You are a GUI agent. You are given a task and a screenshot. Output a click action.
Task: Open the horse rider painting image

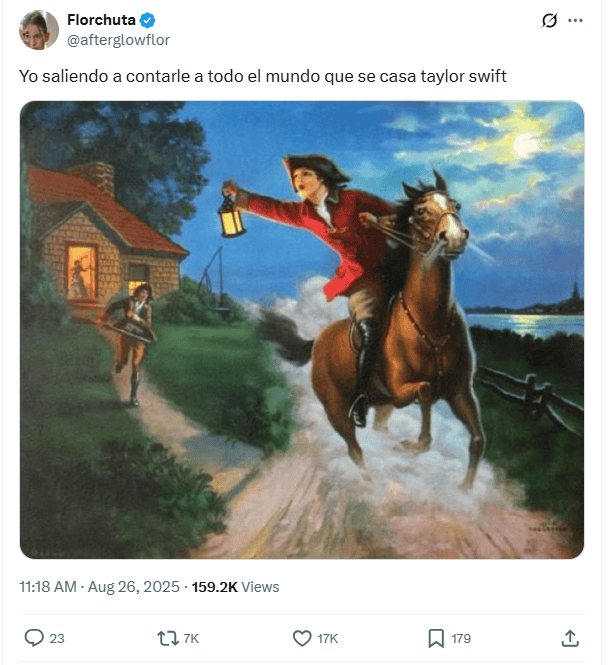tap(302, 330)
